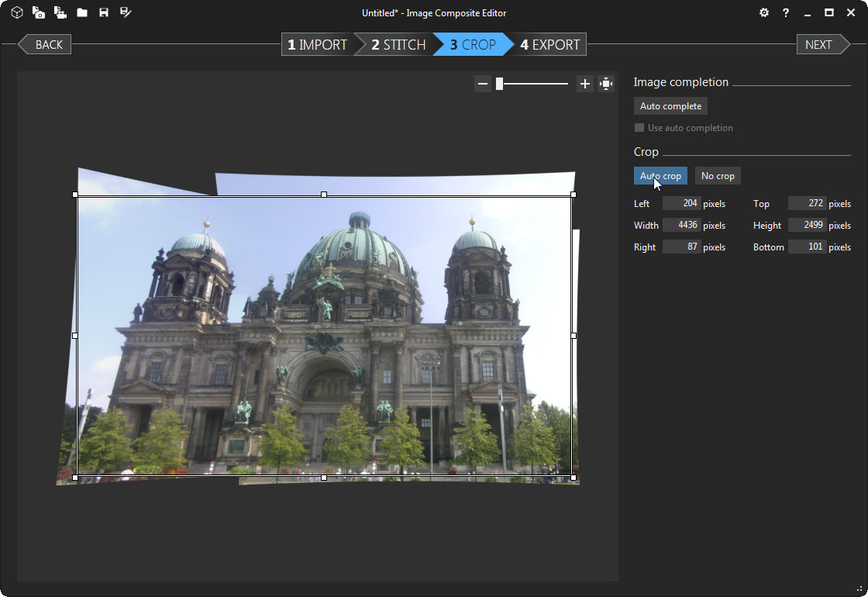Screen dimensions: 868x597
Task: Click the left-middle crop handle
Action: click(75, 336)
